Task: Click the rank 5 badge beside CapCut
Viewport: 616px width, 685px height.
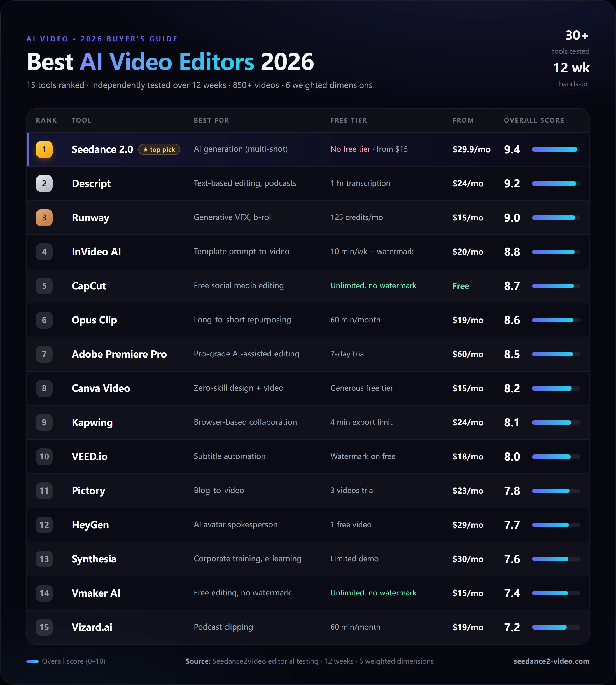Action: click(44, 286)
